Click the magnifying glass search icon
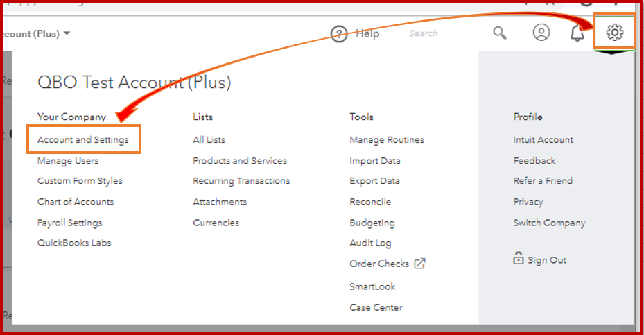Screen dimensions: 644x335 point(500,33)
